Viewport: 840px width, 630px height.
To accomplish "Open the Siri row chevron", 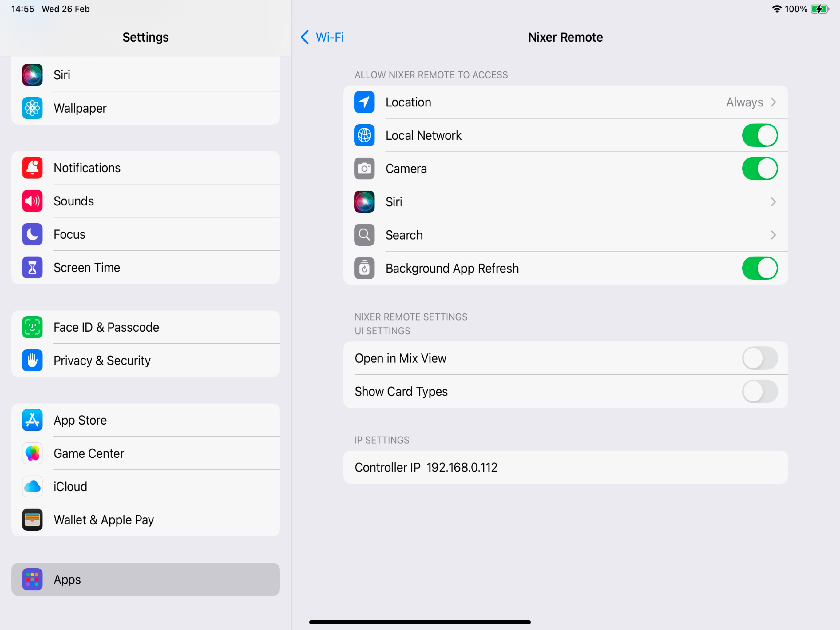I will coord(773,202).
